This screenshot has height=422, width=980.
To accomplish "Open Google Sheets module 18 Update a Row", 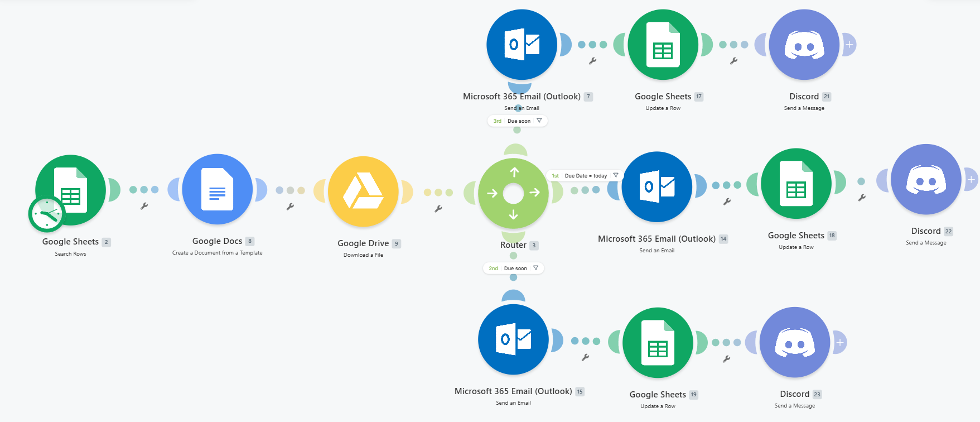I will (x=796, y=184).
